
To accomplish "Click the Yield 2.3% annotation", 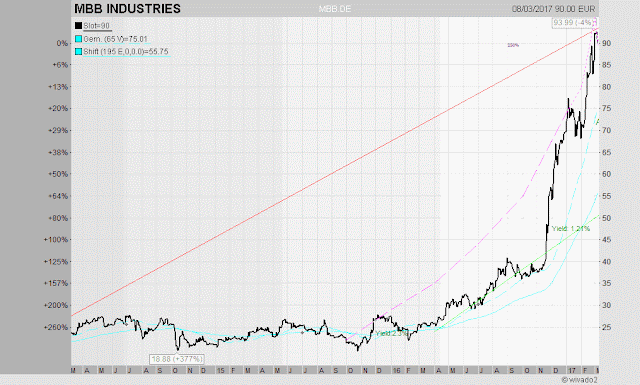I will tap(391, 334).
